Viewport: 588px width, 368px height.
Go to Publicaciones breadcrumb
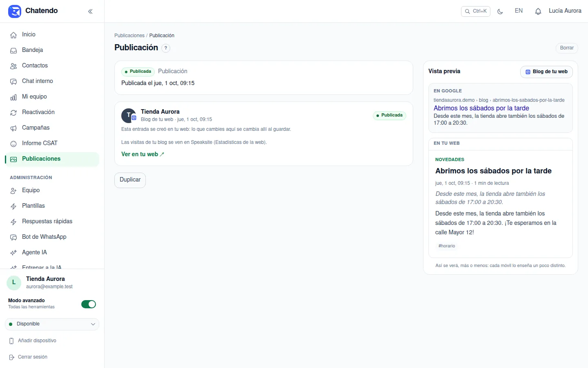point(129,36)
